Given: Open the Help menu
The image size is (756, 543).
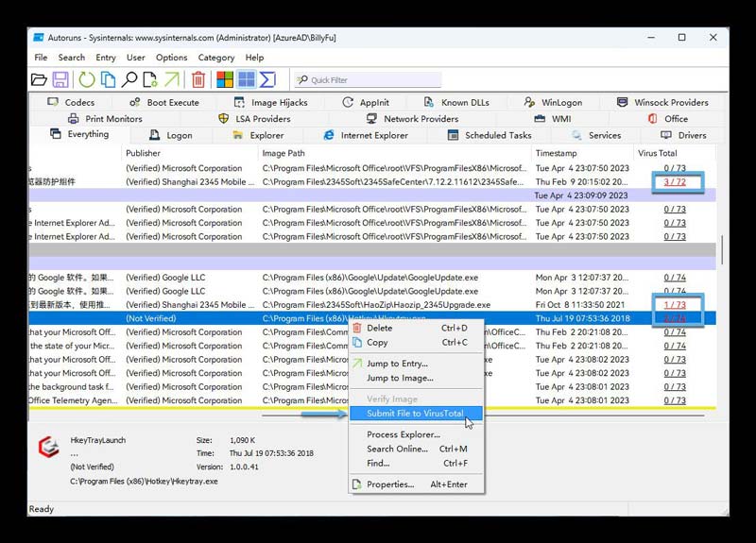Looking at the screenshot, I should click(x=254, y=58).
